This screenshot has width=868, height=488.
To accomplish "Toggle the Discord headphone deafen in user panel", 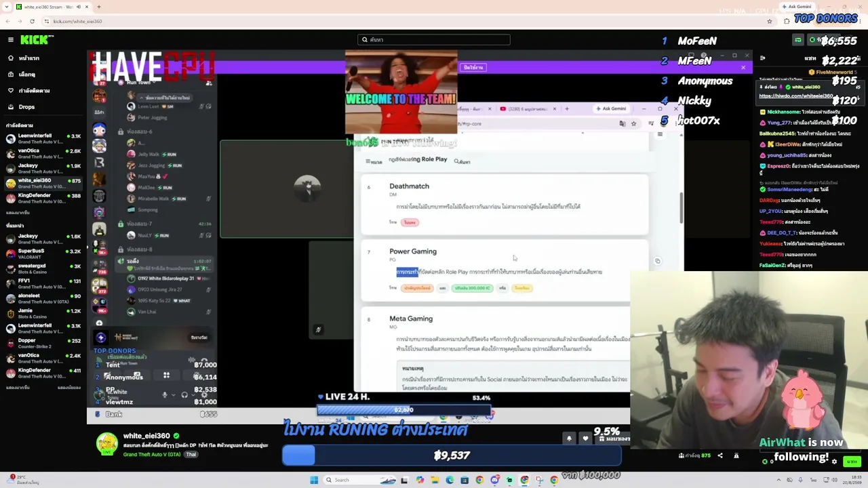I will [184, 395].
